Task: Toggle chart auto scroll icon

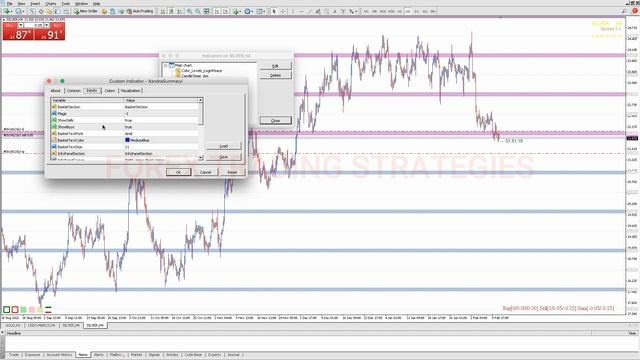Action: (217, 11)
